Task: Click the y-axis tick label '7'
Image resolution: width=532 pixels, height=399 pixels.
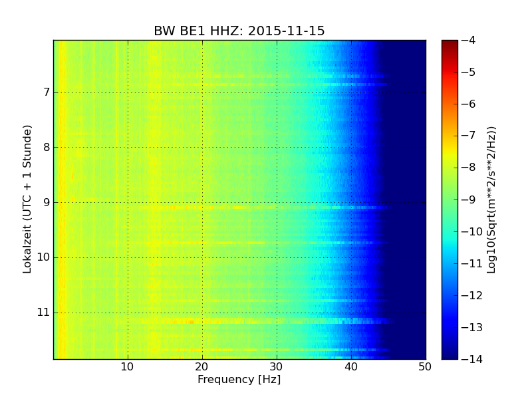Action: click(x=47, y=92)
